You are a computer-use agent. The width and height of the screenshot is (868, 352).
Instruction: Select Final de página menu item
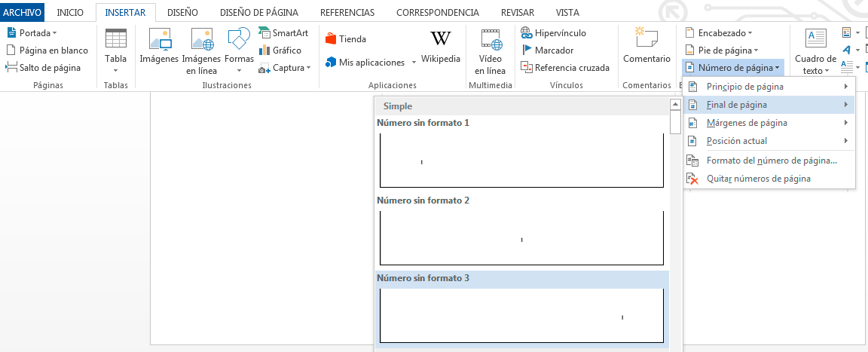(769, 105)
